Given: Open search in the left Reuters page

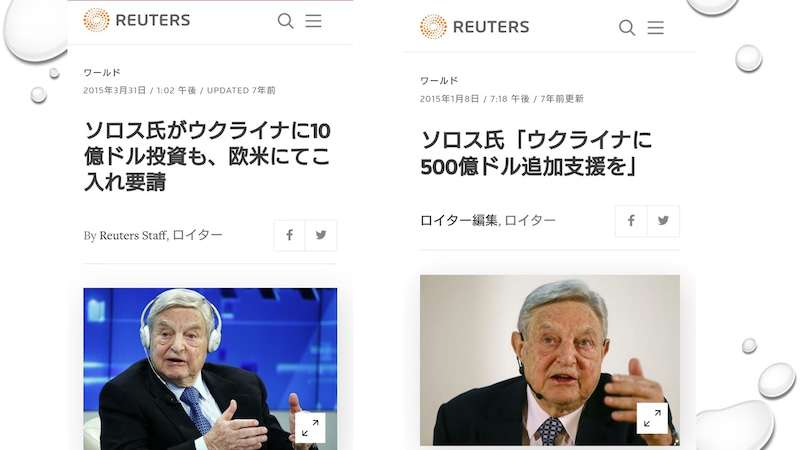Looking at the screenshot, I should pyautogui.click(x=285, y=21).
